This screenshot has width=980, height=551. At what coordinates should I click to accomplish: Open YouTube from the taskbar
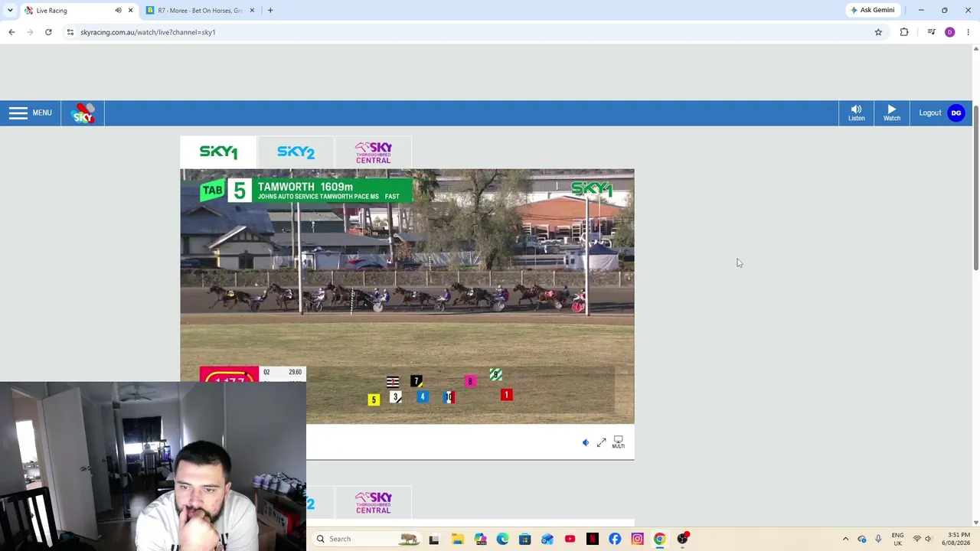click(x=570, y=539)
